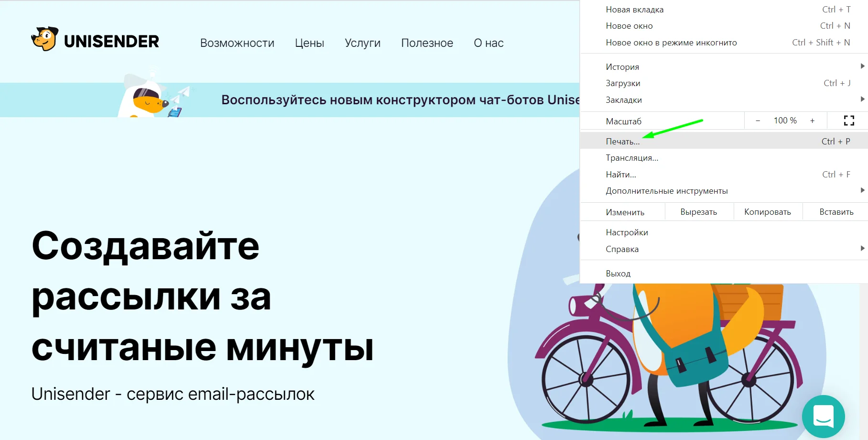Viewport: 868px width, 440px height.
Task: Expand the Закладки submenu arrow
Action: pyautogui.click(x=862, y=99)
